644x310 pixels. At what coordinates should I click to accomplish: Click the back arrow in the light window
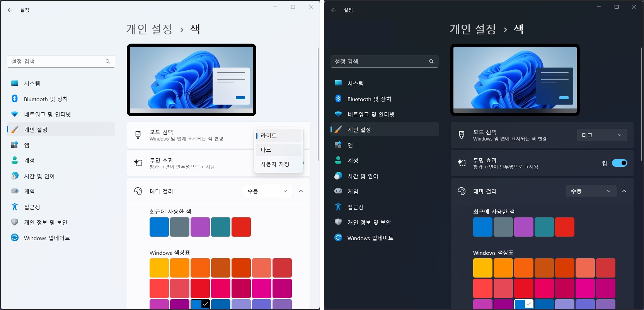click(10, 10)
